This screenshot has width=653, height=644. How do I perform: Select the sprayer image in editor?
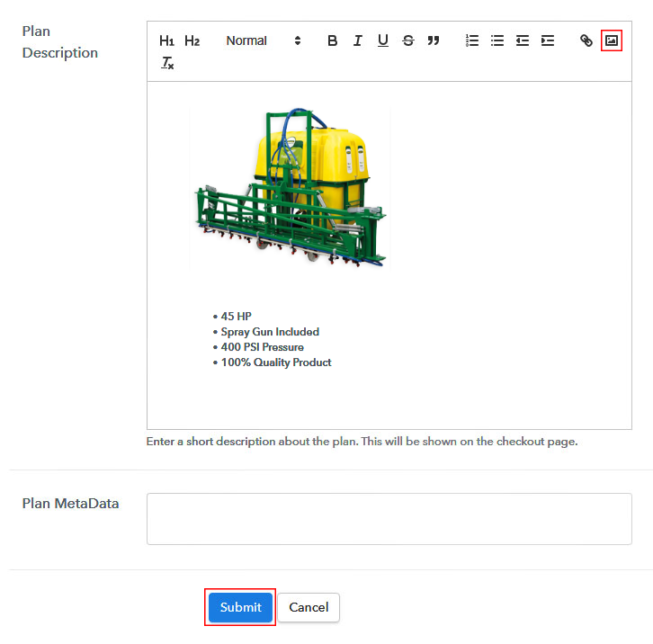pos(291,187)
